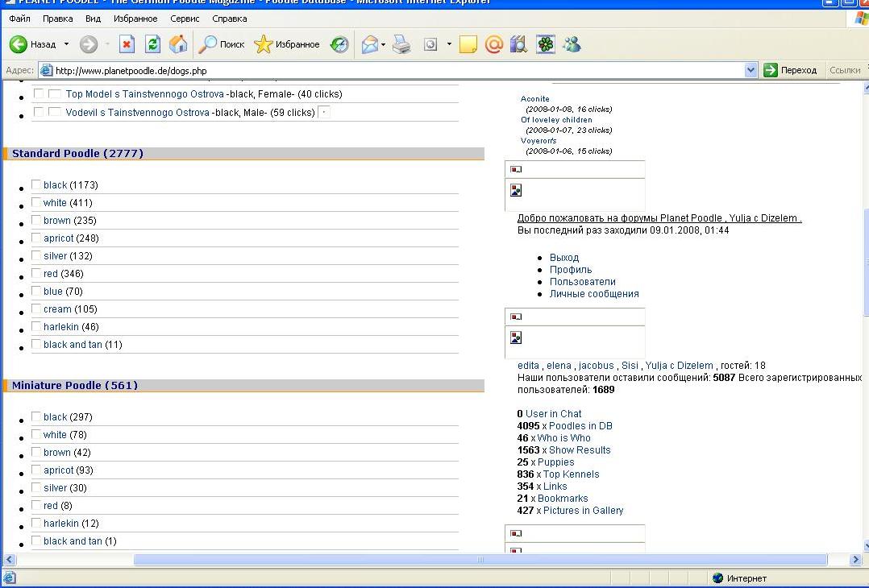Viewport: 869px width, 588px height.
Task: Click the Print icon in toolbar
Action: coord(401,45)
